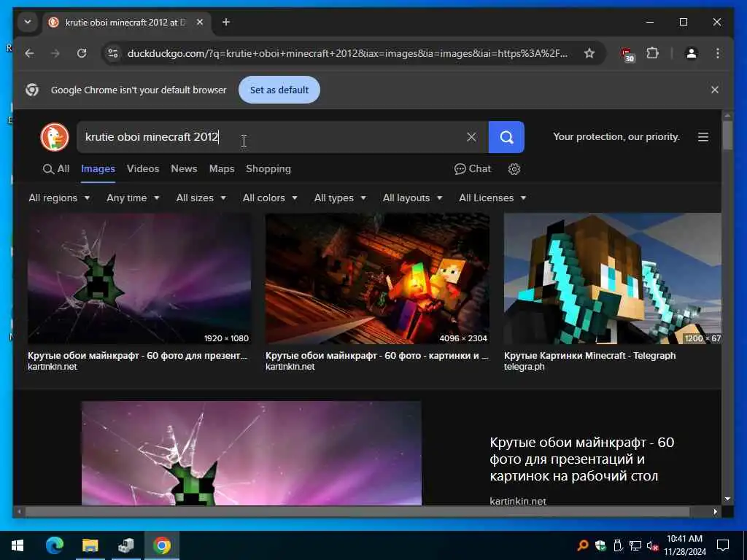Open the Windows Start menu

point(18,545)
